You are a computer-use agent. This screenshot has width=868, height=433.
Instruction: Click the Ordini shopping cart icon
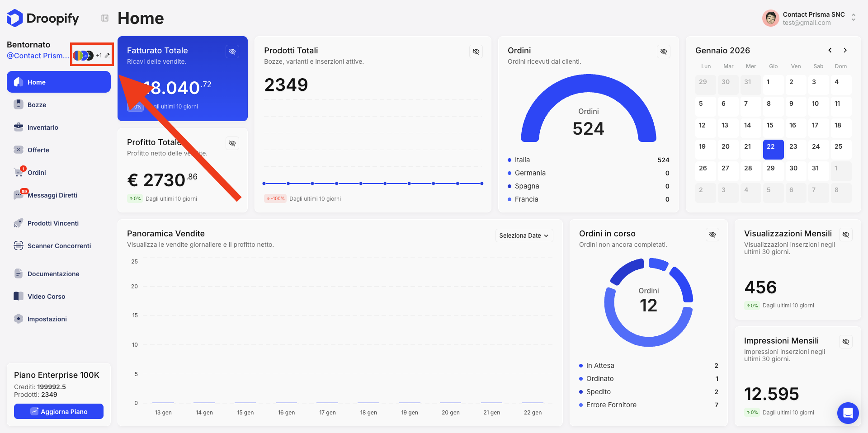click(x=19, y=172)
